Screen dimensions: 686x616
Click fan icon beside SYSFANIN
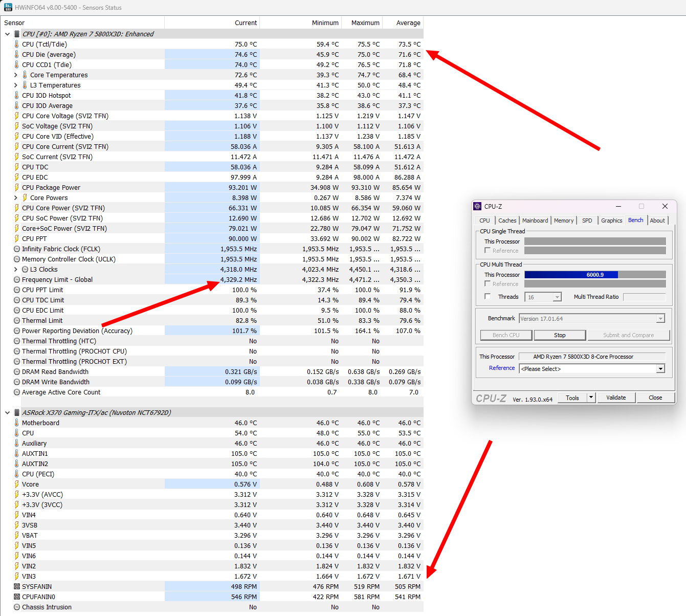click(x=17, y=586)
